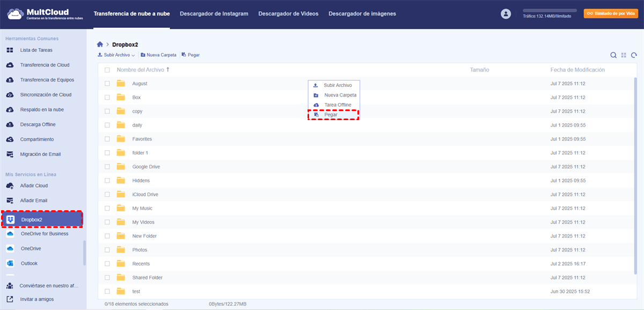Check the Box folder checkbox

click(x=107, y=98)
